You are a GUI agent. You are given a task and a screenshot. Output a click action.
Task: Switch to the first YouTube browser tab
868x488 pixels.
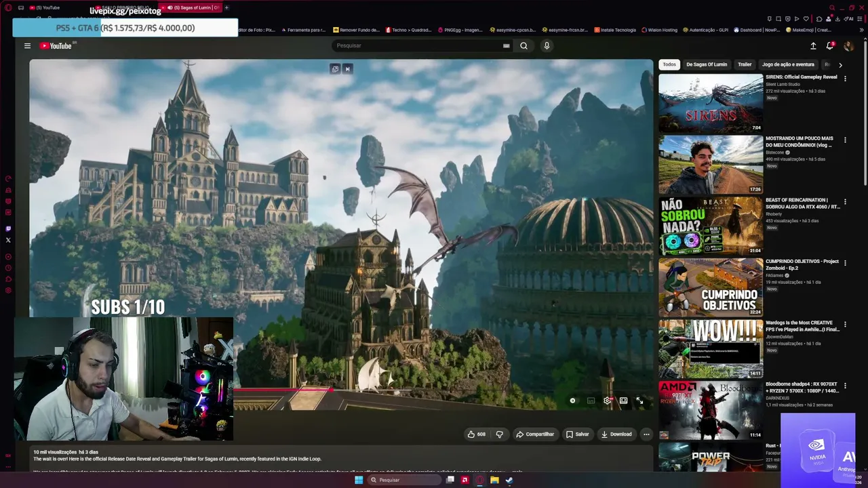46,7
